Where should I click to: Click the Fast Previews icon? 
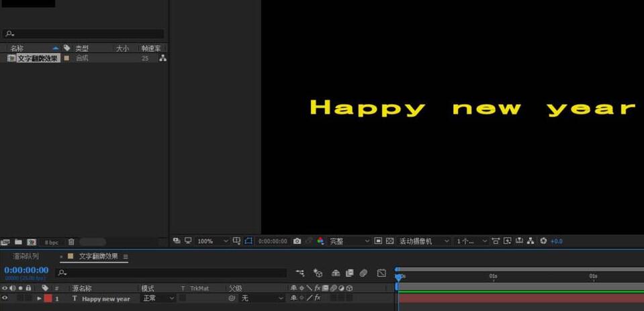[x=508, y=241]
